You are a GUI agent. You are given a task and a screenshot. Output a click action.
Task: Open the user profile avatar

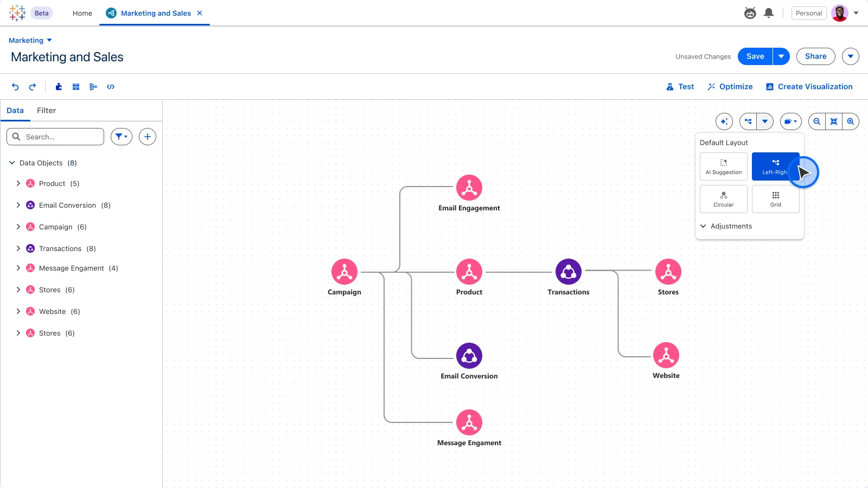[840, 13]
